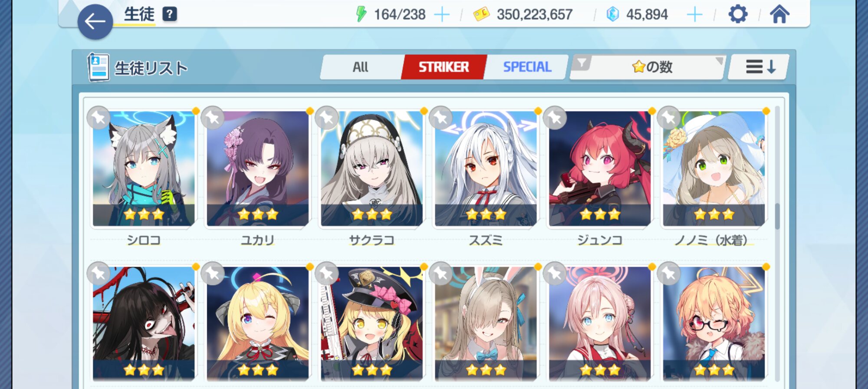Open the settings gear icon

coord(738,14)
